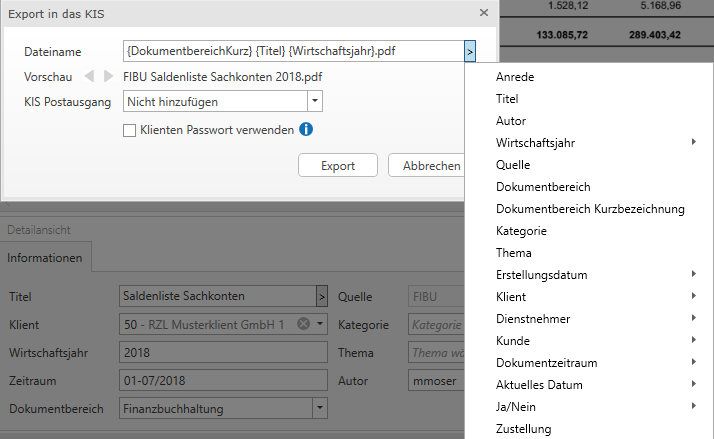714x439 pixels.
Task: Select the Zustellung menu entry
Action: pos(523,429)
